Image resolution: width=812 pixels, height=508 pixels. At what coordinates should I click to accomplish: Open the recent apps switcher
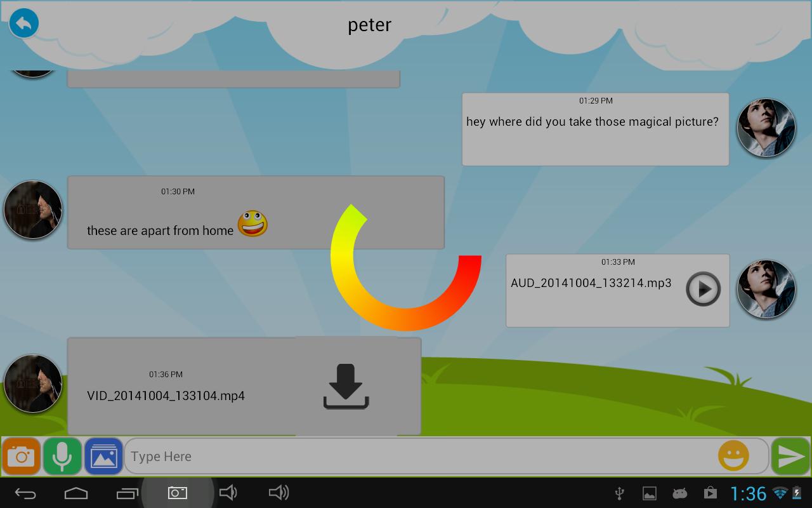tap(127, 493)
